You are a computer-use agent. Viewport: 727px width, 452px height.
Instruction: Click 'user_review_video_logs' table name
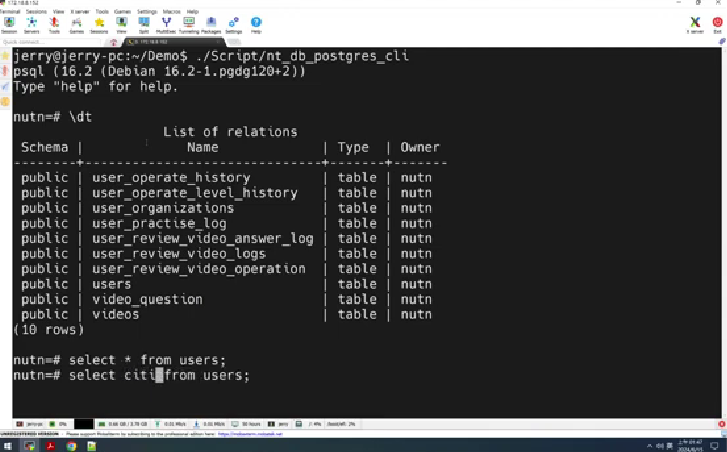(x=179, y=254)
